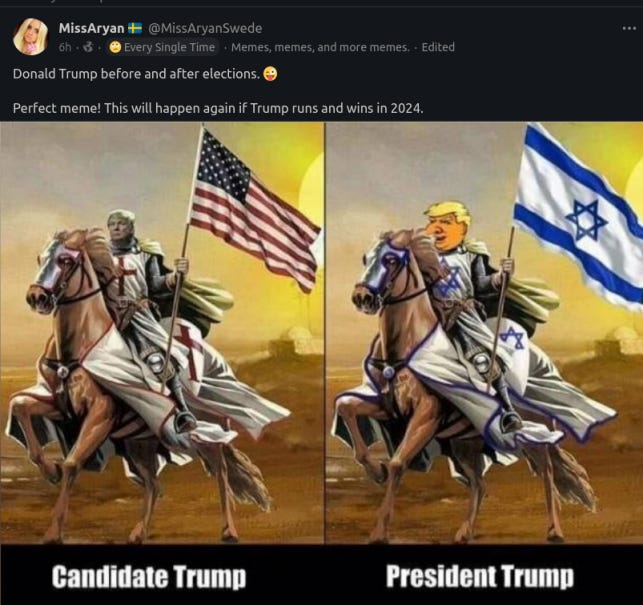Click the Swedish flag emoji beside the username
643x605 pixels.
pos(135,28)
